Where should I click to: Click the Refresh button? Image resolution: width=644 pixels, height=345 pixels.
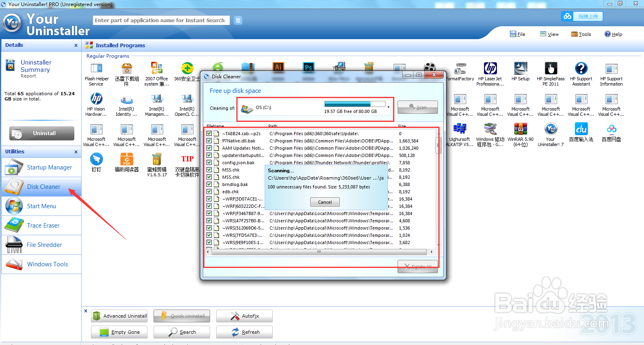pyautogui.click(x=244, y=332)
